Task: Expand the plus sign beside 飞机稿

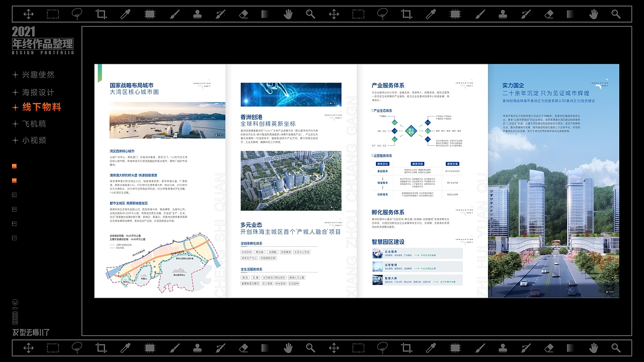Action: coord(15,124)
